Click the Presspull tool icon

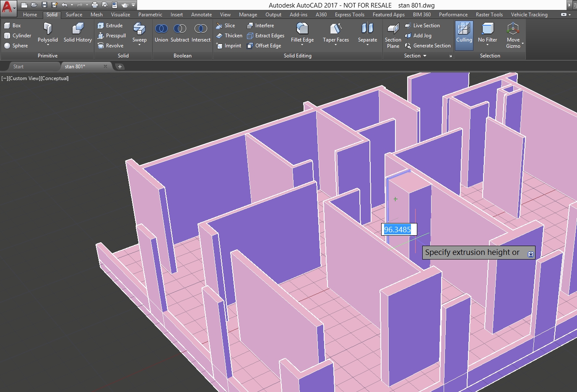101,36
